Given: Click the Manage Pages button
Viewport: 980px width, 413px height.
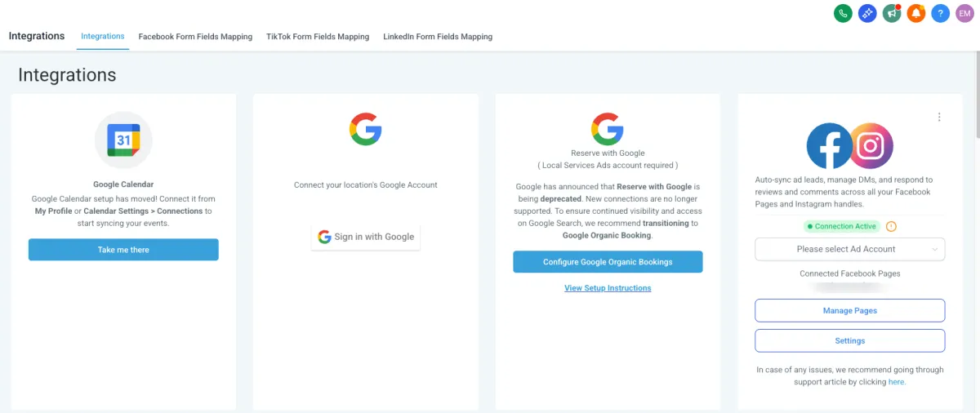Looking at the screenshot, I should (849, 311).
